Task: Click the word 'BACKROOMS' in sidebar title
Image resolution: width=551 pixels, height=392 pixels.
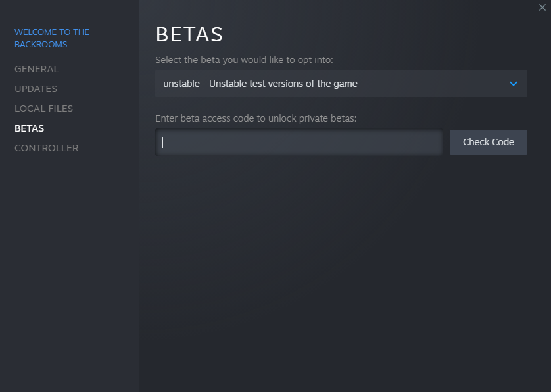Action: coord(41,45)
